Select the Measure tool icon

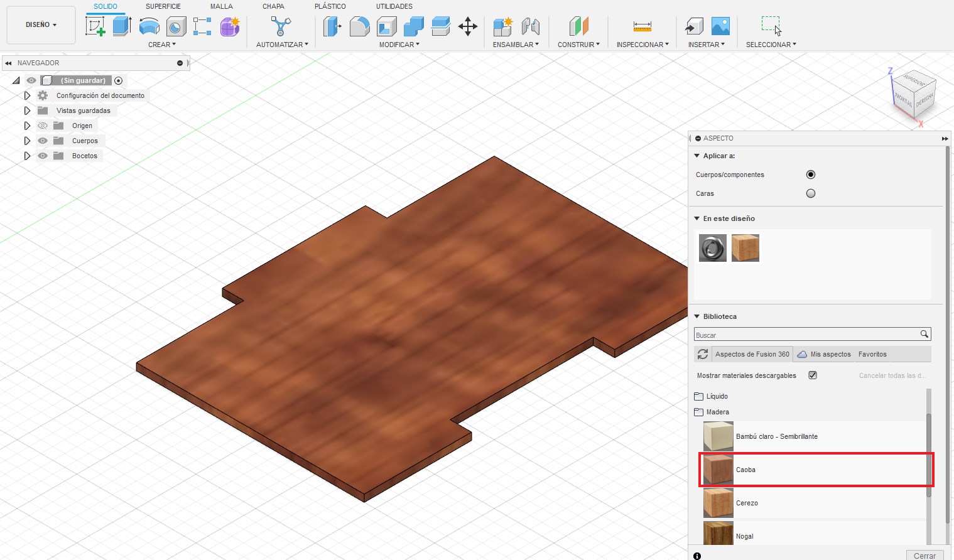click(x=642, y=26)
